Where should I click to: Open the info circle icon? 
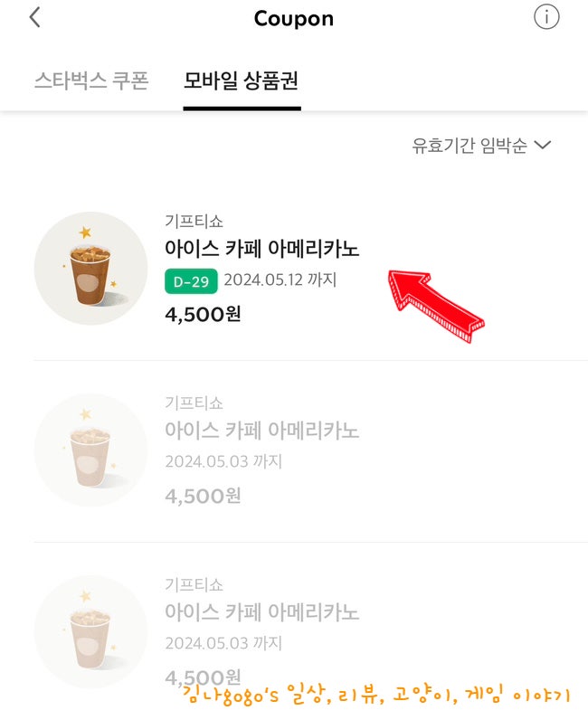tap(545, 17)
